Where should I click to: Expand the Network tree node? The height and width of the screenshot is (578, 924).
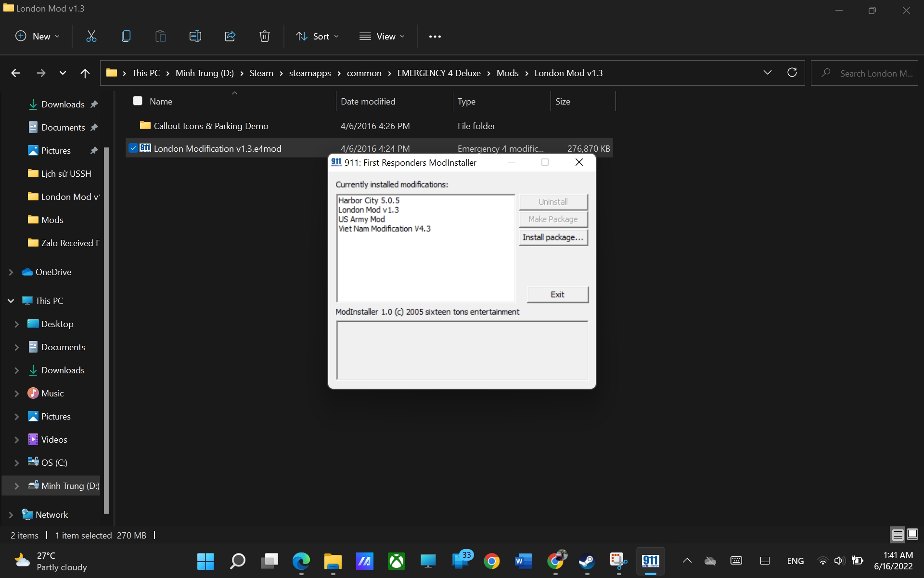(11, 515)
